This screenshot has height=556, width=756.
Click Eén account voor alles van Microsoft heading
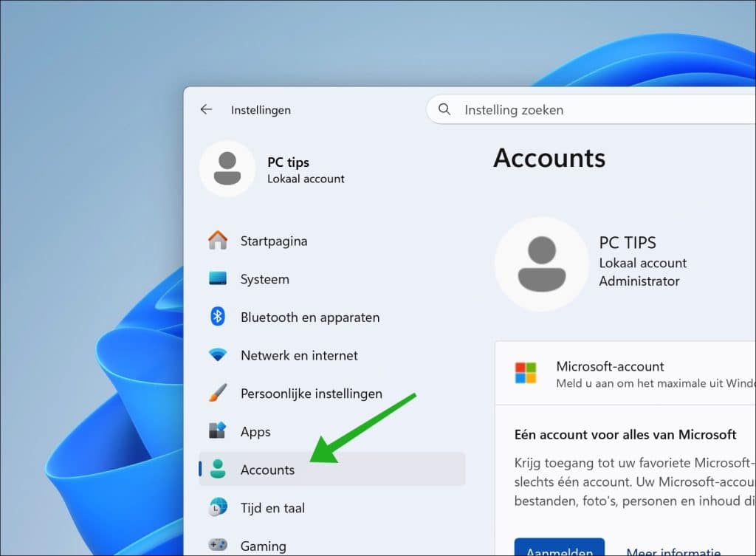tap(625, 434)
